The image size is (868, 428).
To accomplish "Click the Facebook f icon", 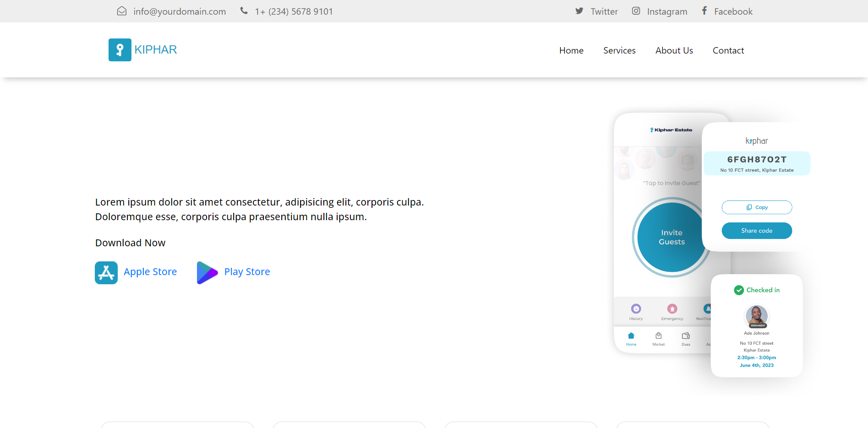I will (x=704, y=11).
